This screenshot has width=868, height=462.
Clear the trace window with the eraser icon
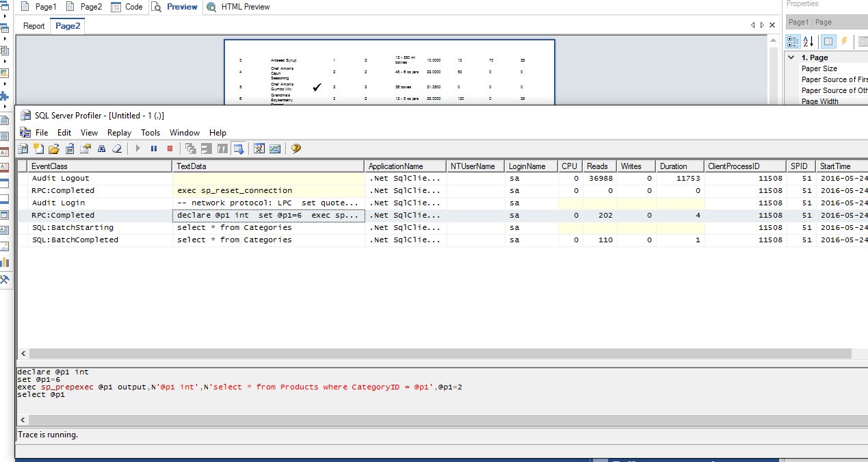(117, 149)
